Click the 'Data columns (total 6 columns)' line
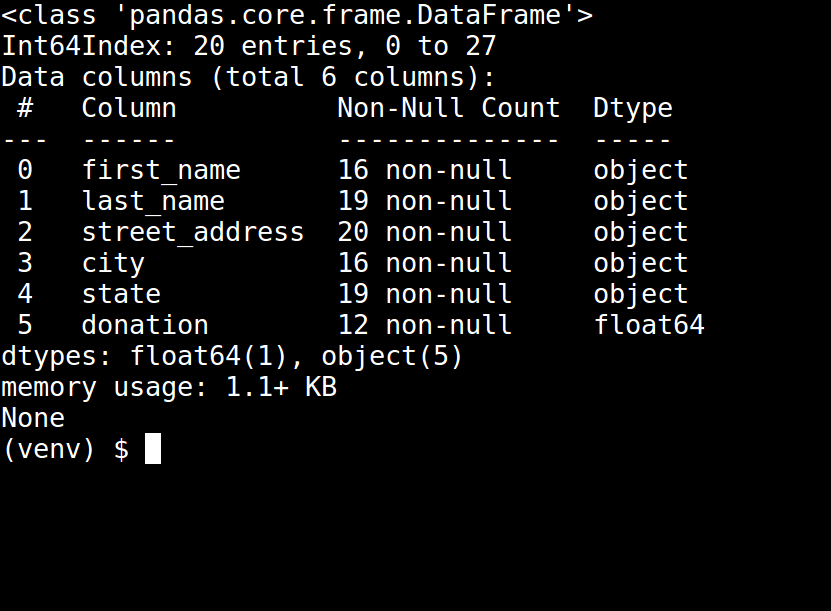831x611 pixels. click(x=249, y=77)
